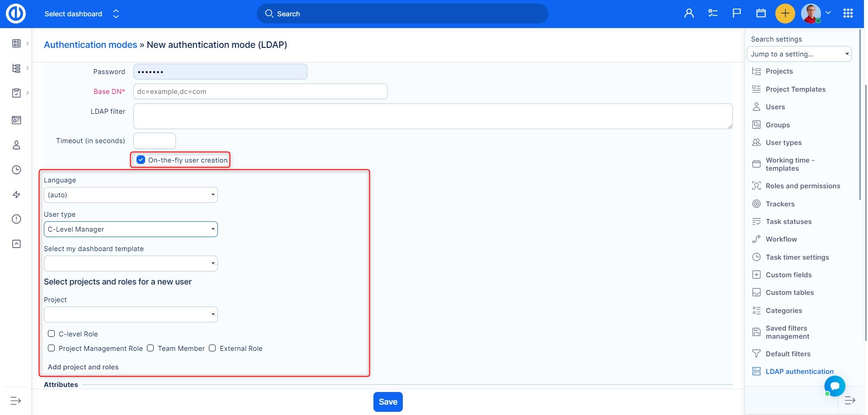
Task: Open the Jump to a setting dropdown
Action: (x=799, y=54)
